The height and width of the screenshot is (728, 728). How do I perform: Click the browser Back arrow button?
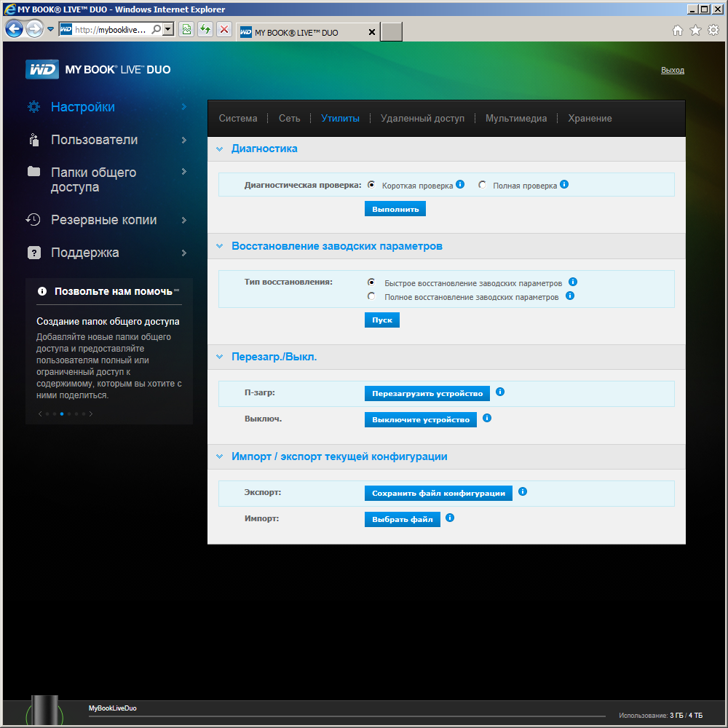(15, 29)
